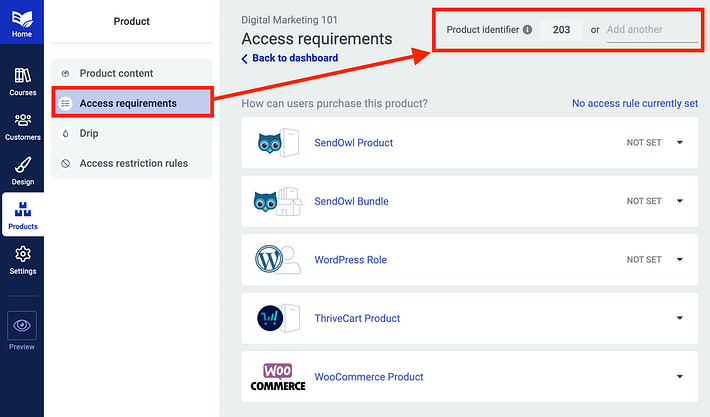The height and width of the screenshot is (417, 710).
Task: Click the ThriveCart cart logo
Action: coord(270,318)
